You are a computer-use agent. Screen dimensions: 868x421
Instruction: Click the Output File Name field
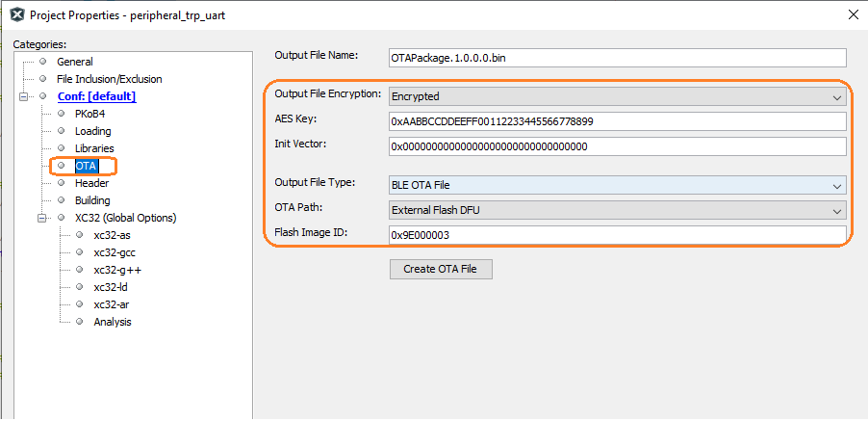click(x=616, y=58)
